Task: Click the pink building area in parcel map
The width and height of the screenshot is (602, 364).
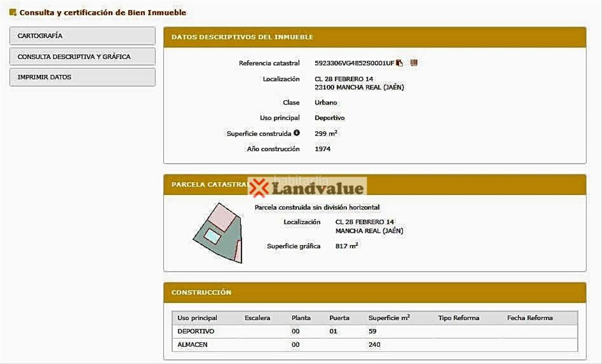Action: [222, 216]
